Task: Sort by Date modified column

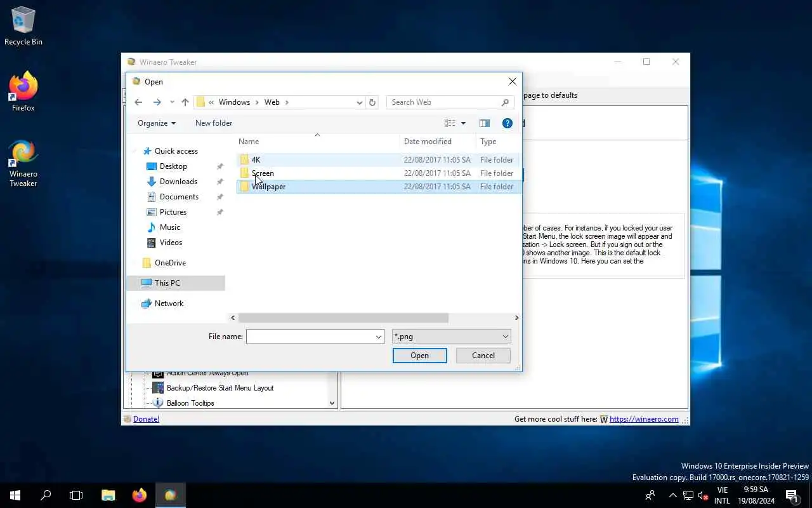Action: click(x=438, y=142)
